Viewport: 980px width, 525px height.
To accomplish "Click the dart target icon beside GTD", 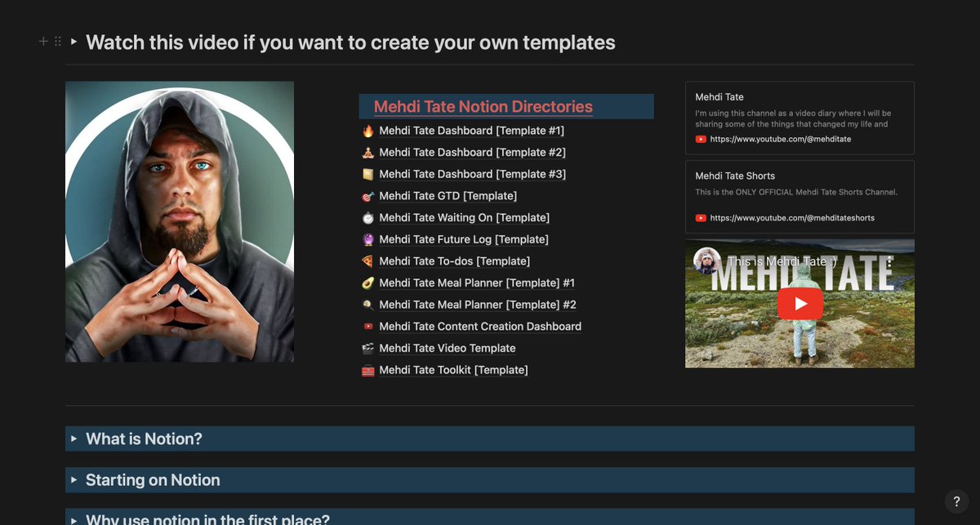I will (367, 196).
